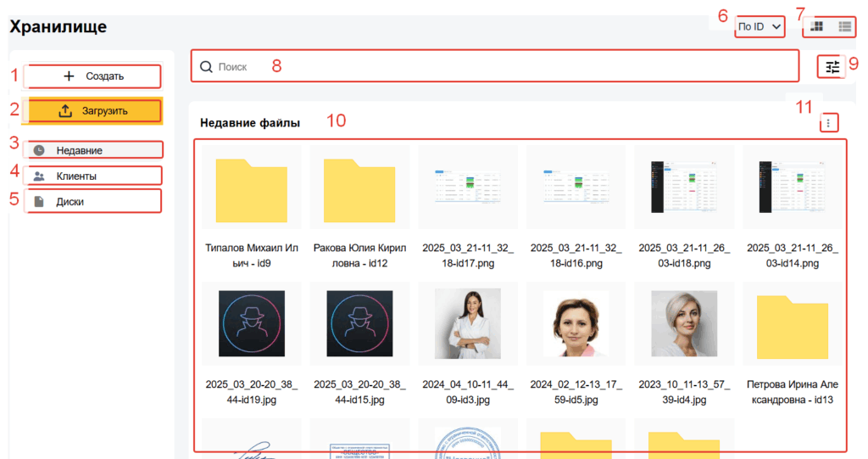Click the Загрузить upload button

click(x=92, y=111)
